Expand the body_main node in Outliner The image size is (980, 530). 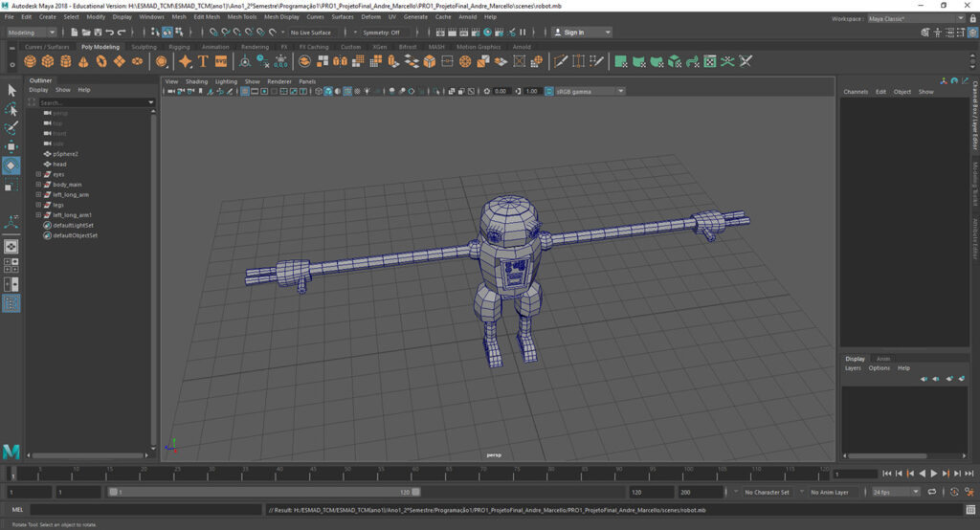38,185
